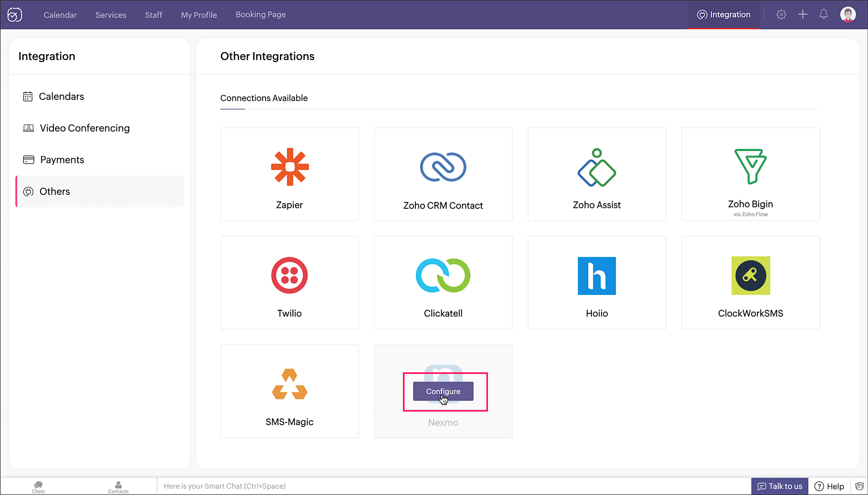Open the Services menu
Viewport: 868px width, 495px height.
click(111, 15)
